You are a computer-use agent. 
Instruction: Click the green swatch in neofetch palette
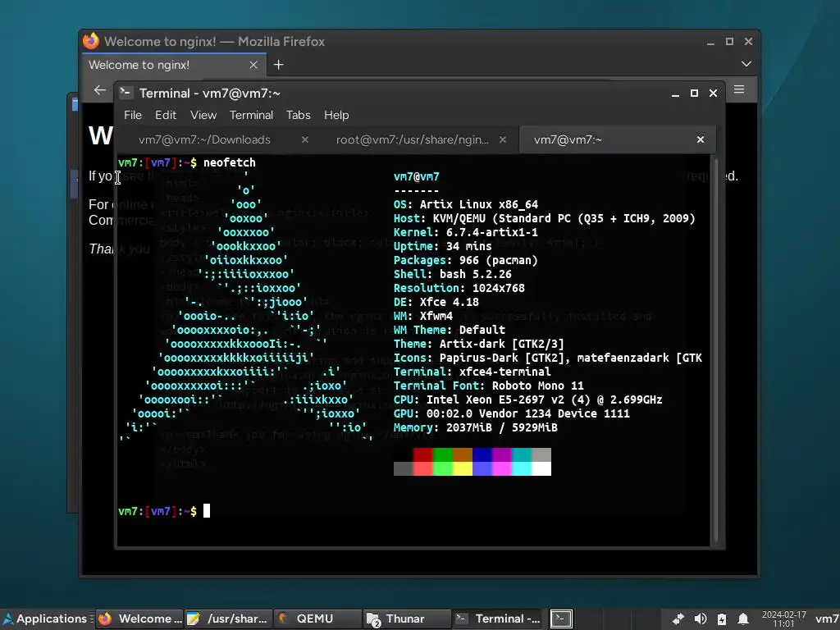[442, 454]
